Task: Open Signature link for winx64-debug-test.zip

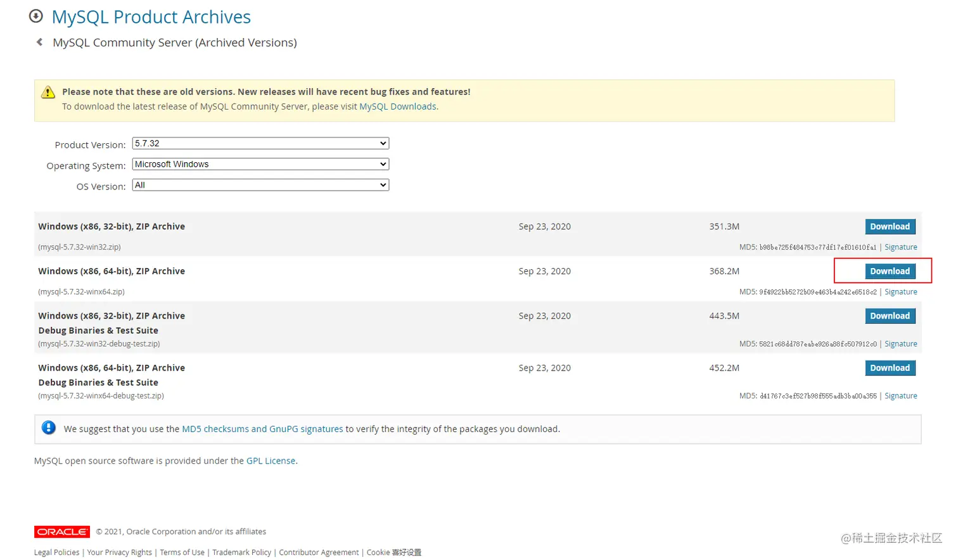Action: [901, 396]
